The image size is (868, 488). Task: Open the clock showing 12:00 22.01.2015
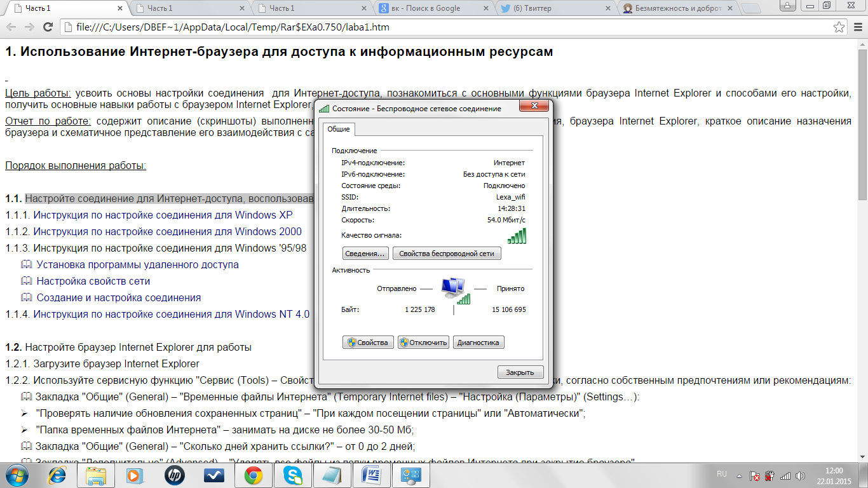(x=834, y=475)
